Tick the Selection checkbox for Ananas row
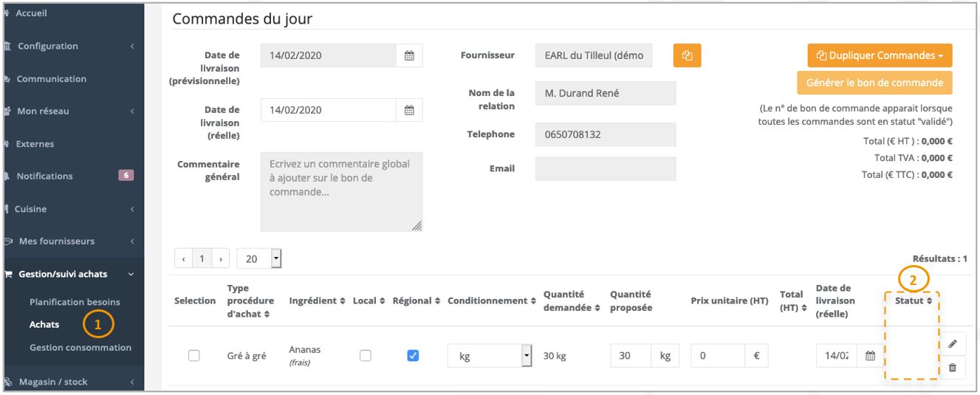Viewport: 980px width, 395px height. pyautogui.click(x=194, y=356)
